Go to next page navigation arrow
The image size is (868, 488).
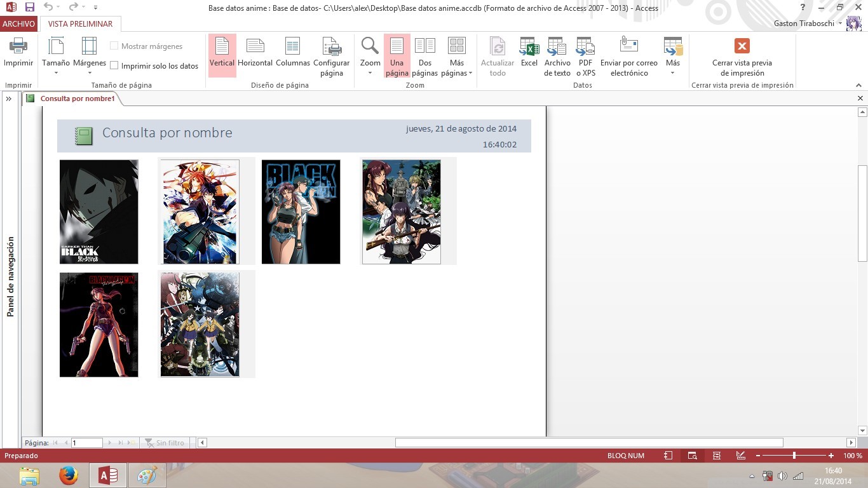[110, 443]
